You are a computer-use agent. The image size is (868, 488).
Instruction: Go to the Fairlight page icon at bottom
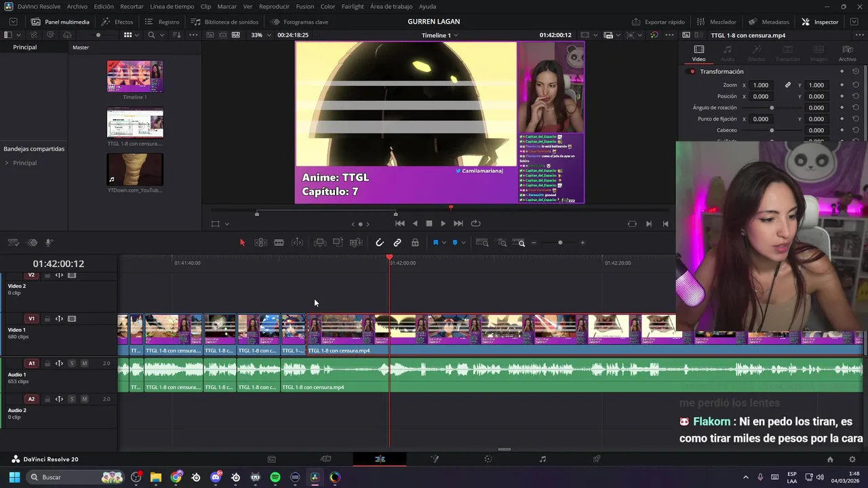(542, 459)
